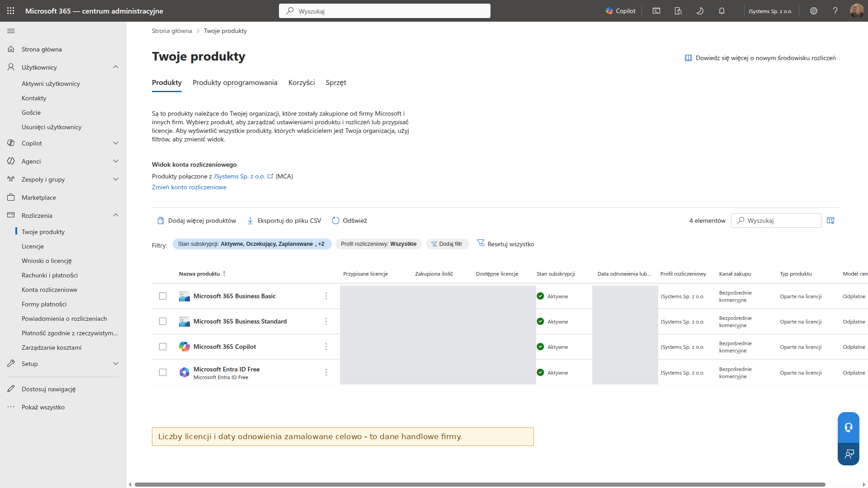Open help question mark icon
Screen dimensions: 868x488
835,11
